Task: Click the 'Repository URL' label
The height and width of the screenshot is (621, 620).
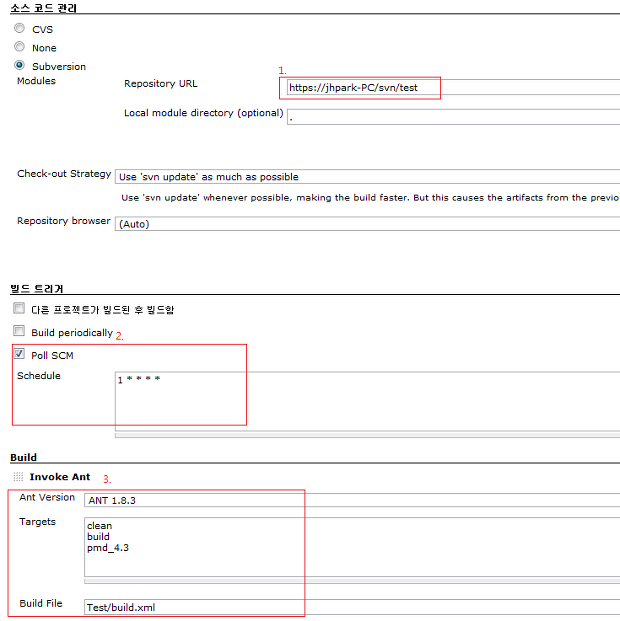Action: 160,84
